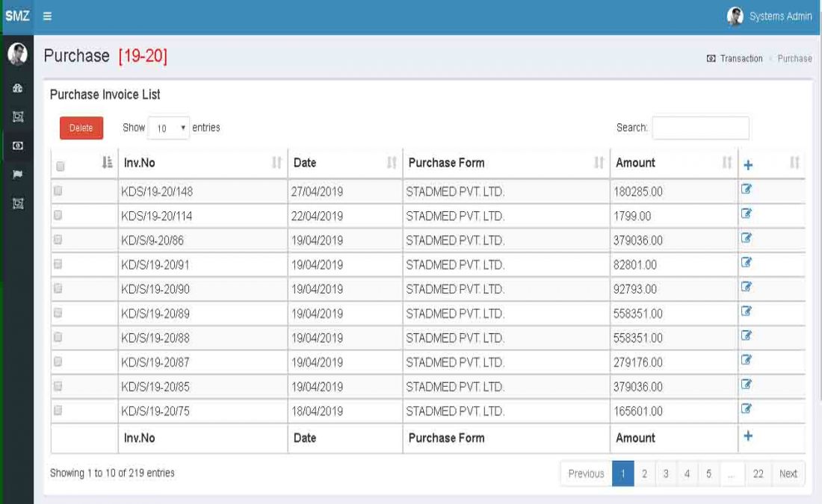
Task: Toggle the hamburger menu in the top bar
Action: click(x=46, y=16)
